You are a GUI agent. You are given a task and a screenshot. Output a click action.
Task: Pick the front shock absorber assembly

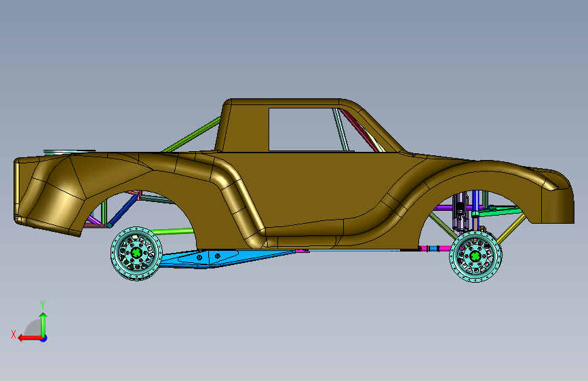(460, 211)
